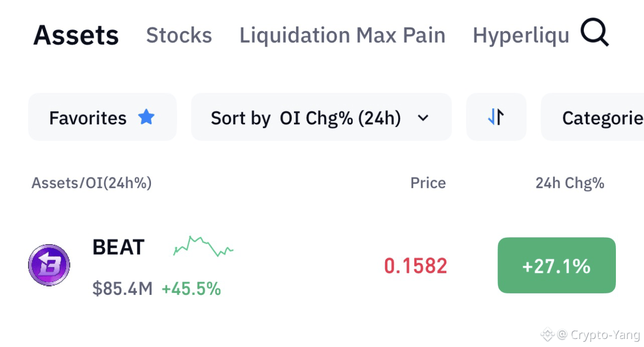Click the BEAT asset name
This screenshot has height=347, width=644.
(118, 247)
